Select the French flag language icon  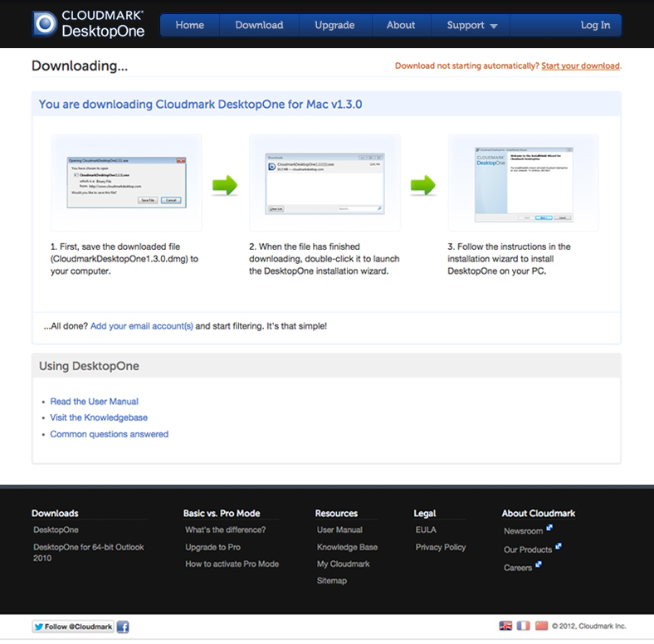524,626
